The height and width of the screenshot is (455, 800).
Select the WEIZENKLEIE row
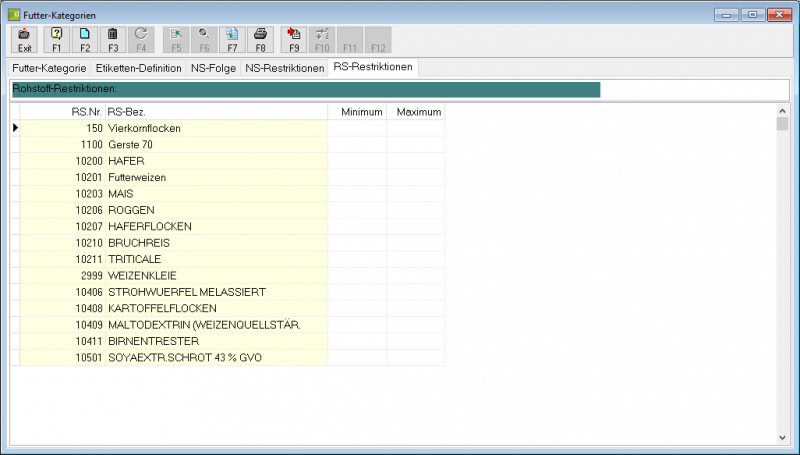[228, 275]
